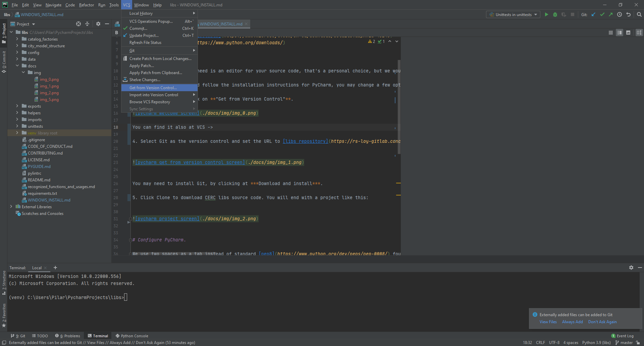Switch markdown view to editor only
644x346 pixels.
coord(611,33)
